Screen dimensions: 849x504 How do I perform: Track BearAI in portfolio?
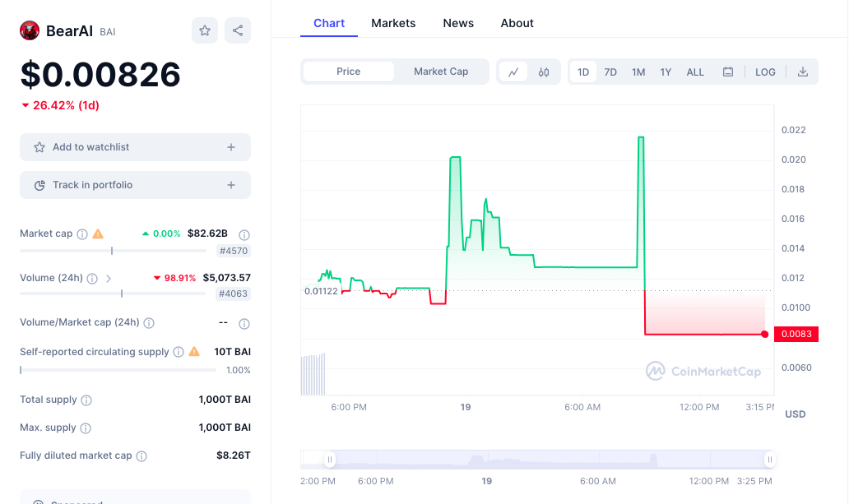coord(135,184)
